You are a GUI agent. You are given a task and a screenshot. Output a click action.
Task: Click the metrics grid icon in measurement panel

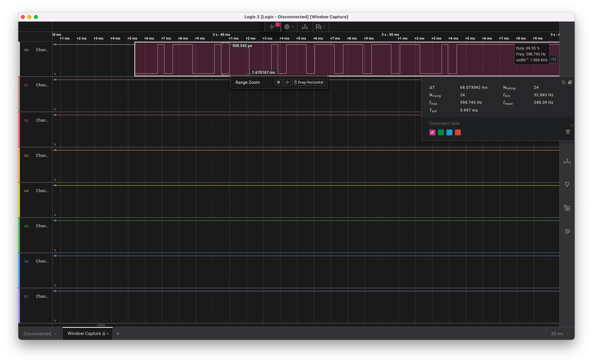click(564, 82)
